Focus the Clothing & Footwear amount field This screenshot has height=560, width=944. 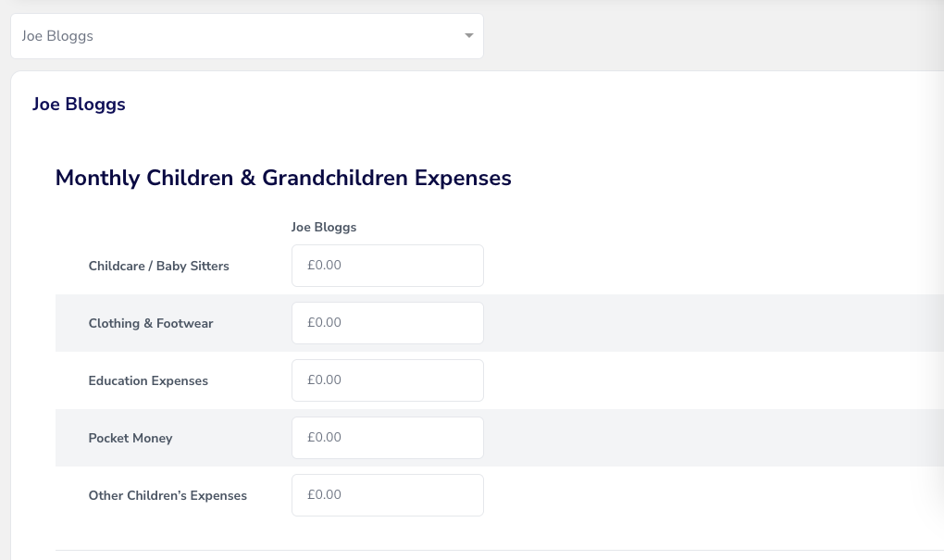(x=388, y=323)
